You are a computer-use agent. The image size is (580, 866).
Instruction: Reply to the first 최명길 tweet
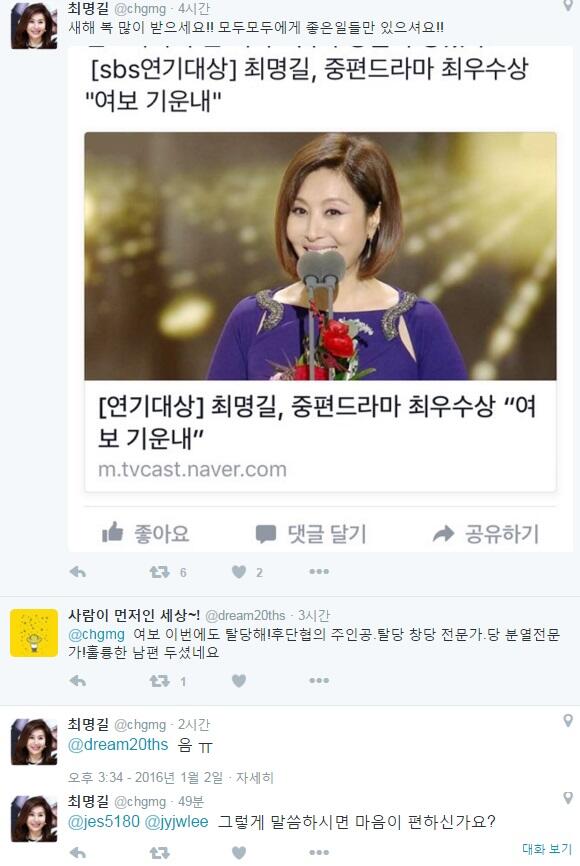[x=78, y=572]
